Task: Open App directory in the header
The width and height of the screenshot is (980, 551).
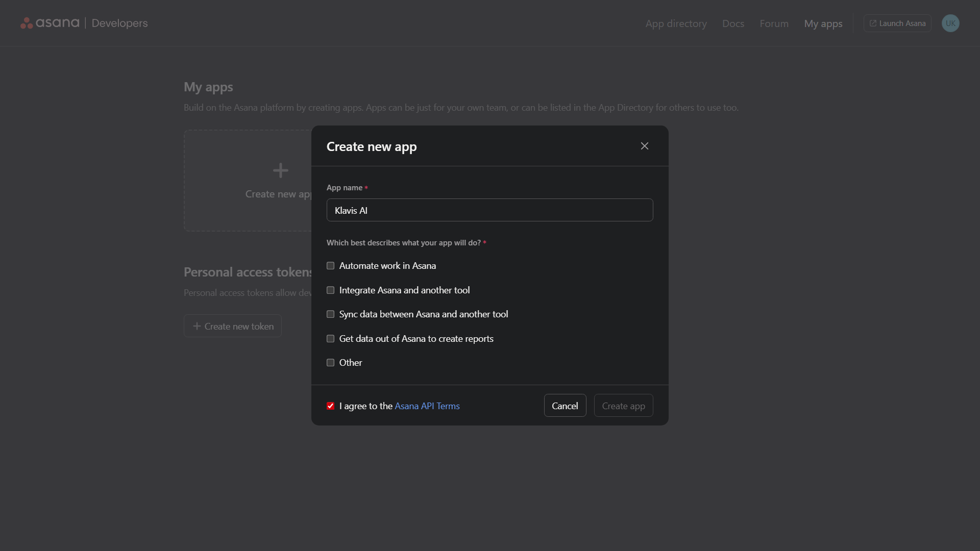Action: [676, 23]
